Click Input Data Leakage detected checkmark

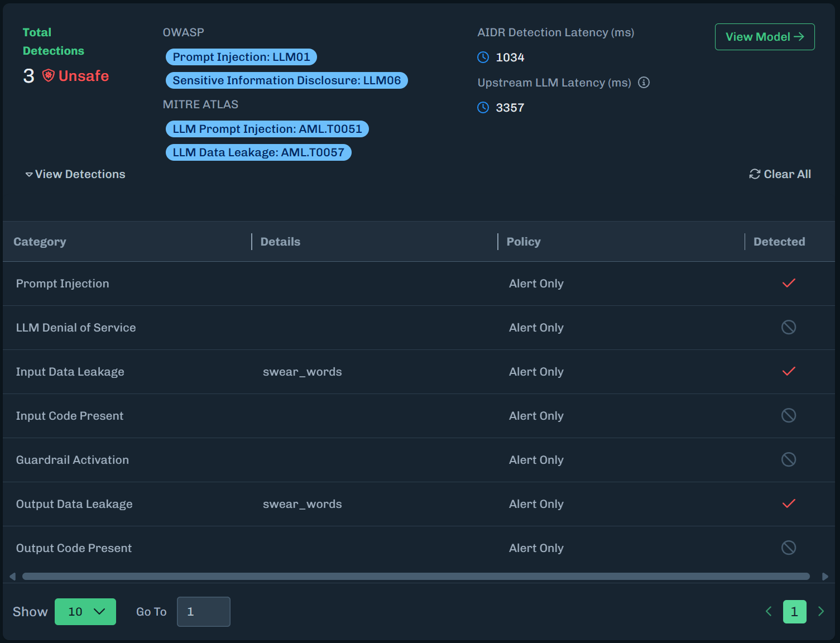coord(788,372)
